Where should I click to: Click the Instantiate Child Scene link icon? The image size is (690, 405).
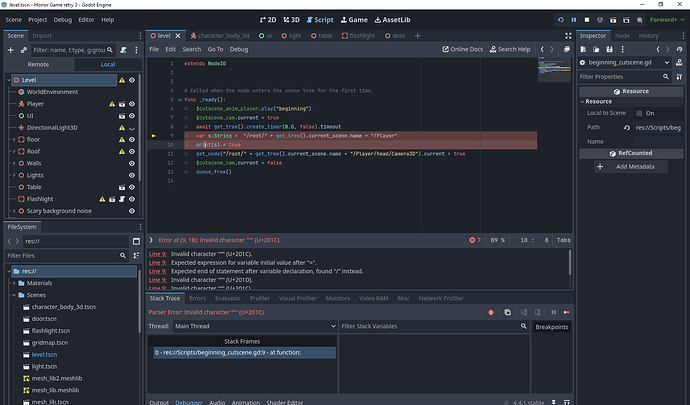pos(24,50)
